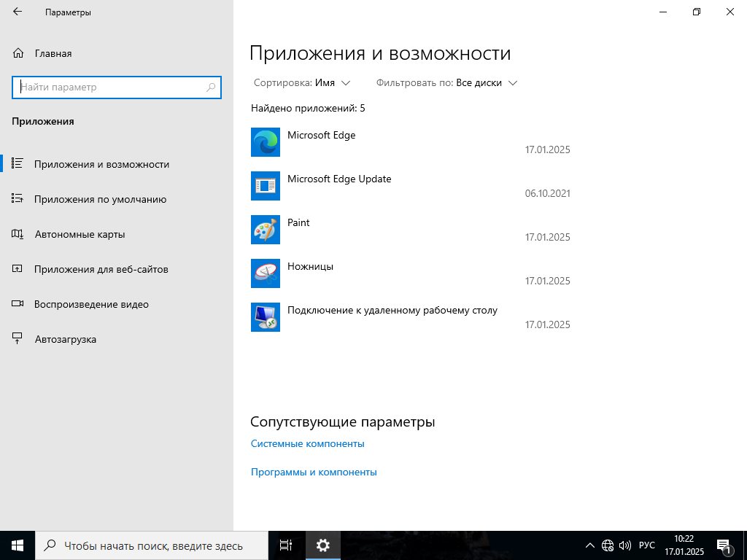The width and height of the screenshot is (747, 560).
Task: Click the back arrow in Параметры
Action: click(x=18, y=12)
